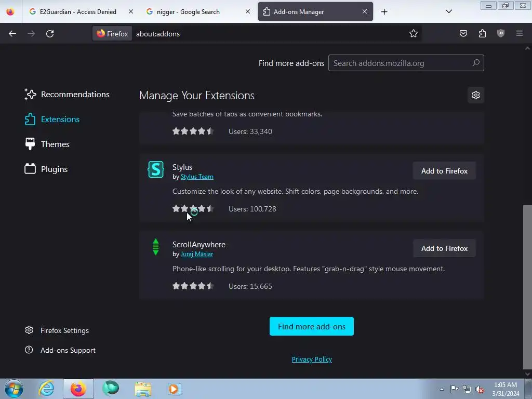Click the Manage Your Extensions heading
The width and height of the screenshot is (532, 399).
[x=197, y=96]
